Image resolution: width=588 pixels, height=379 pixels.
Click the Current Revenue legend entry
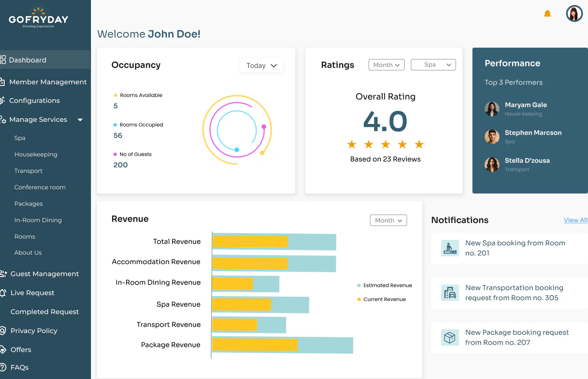(381, 299)
